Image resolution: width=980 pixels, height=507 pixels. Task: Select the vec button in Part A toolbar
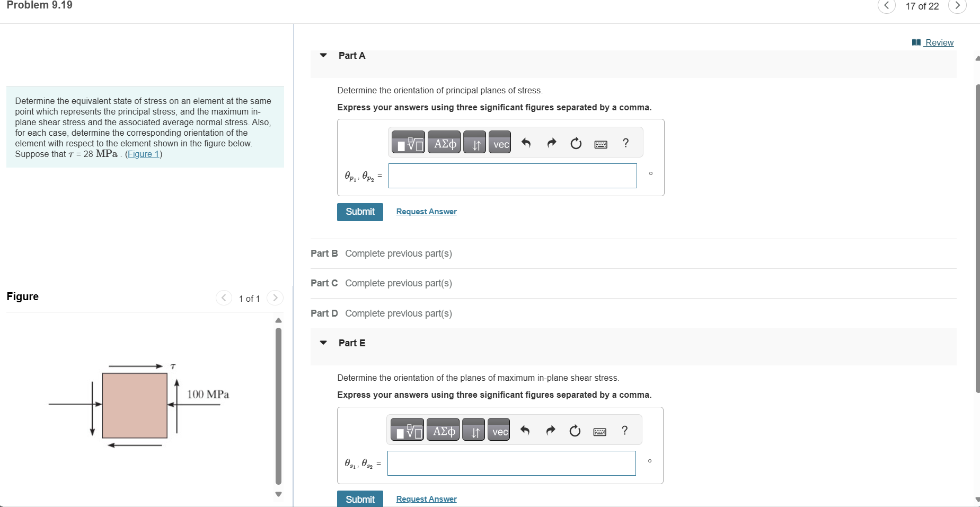coord(500,143)
